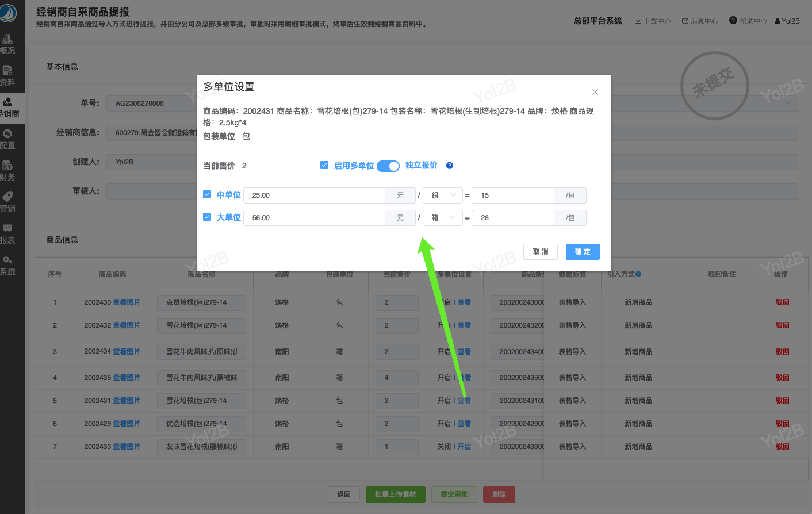Open the 财务 finance sidebar section
The width and height of the screenshot is (812, 514).
point(8,171)
